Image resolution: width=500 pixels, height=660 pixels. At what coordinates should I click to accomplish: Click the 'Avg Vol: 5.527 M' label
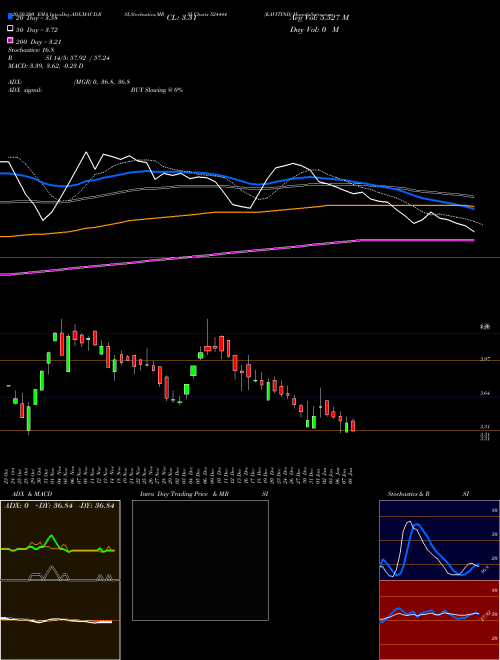(319, 18)
